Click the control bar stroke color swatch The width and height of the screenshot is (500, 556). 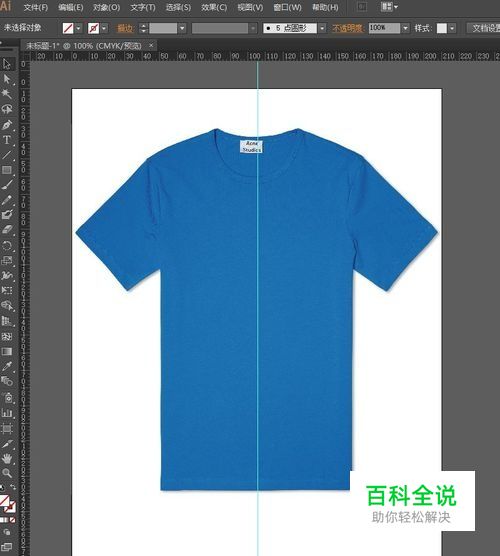[93, 28]
